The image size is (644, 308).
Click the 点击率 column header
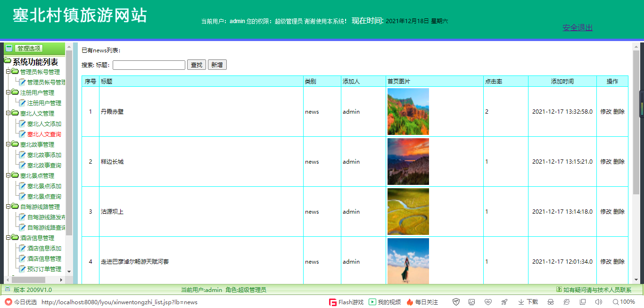pyautogui.click(x=506, y=82)
